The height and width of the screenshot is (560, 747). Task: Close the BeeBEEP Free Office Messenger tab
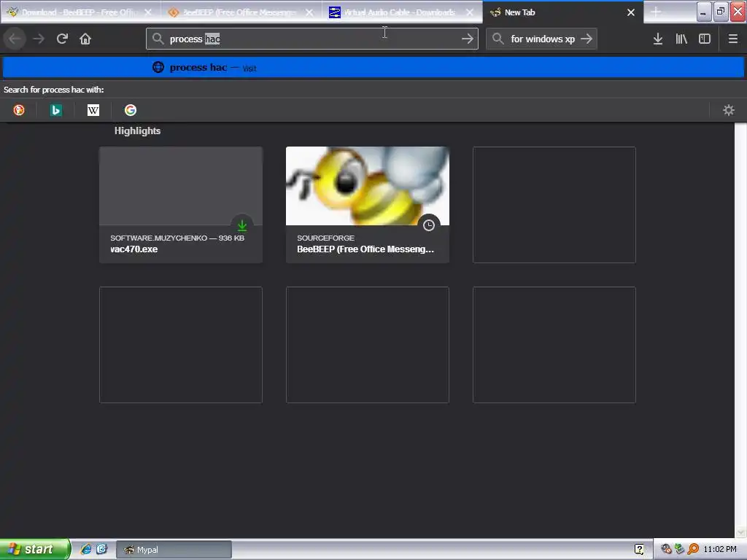pyautogui.click(x=309, y=12)
